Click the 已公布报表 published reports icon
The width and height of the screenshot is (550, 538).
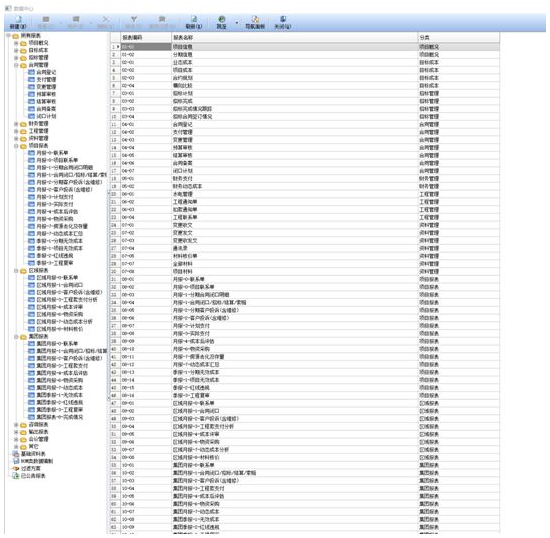click(16, 476)
